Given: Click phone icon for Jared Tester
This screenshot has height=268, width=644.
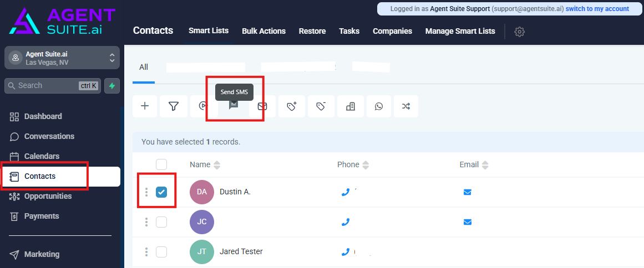Looking at the screenshot, I should (346, 251).
